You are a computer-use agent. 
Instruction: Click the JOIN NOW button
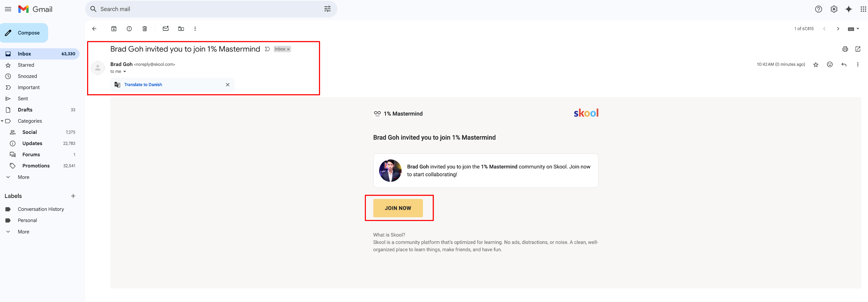click(398, 208)
